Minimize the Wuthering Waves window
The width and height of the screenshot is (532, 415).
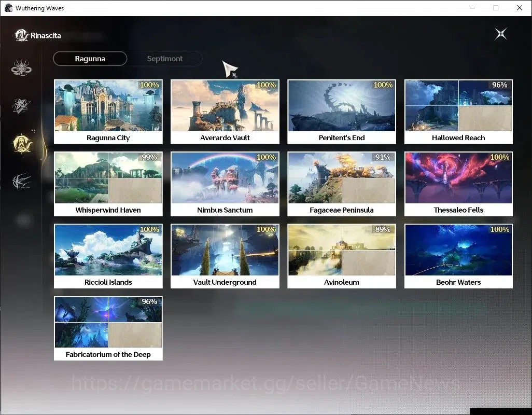tap(472, 8)
